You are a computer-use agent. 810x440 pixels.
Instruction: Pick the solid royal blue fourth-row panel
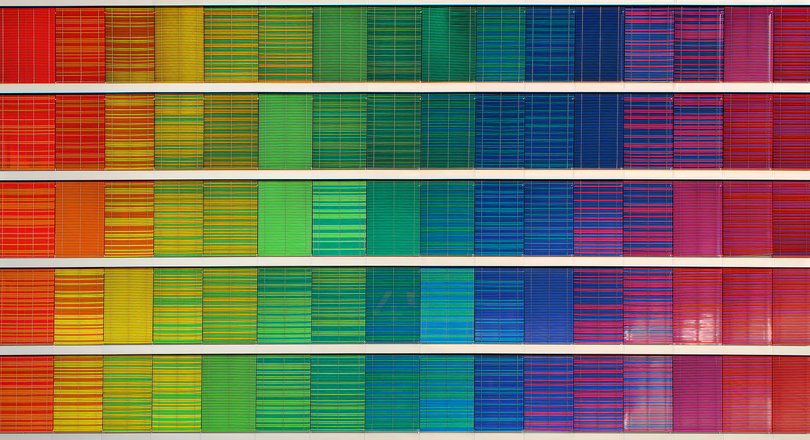click(548, 306)
